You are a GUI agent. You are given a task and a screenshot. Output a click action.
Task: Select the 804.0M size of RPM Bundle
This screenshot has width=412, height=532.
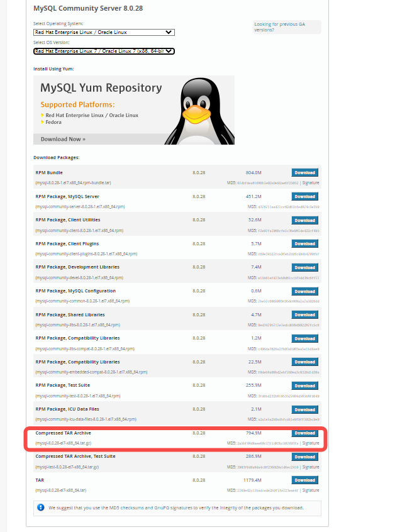pyautogui.click(x=253, y=173)
